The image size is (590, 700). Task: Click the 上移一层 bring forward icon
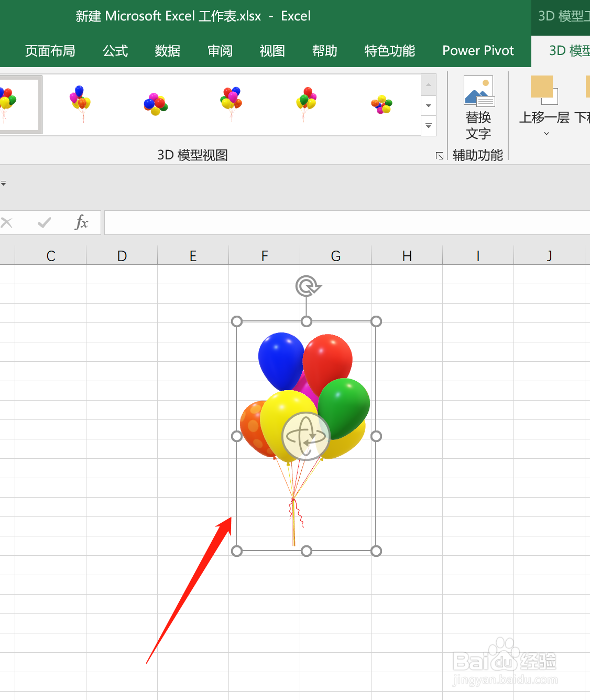[x=544, y=90]
